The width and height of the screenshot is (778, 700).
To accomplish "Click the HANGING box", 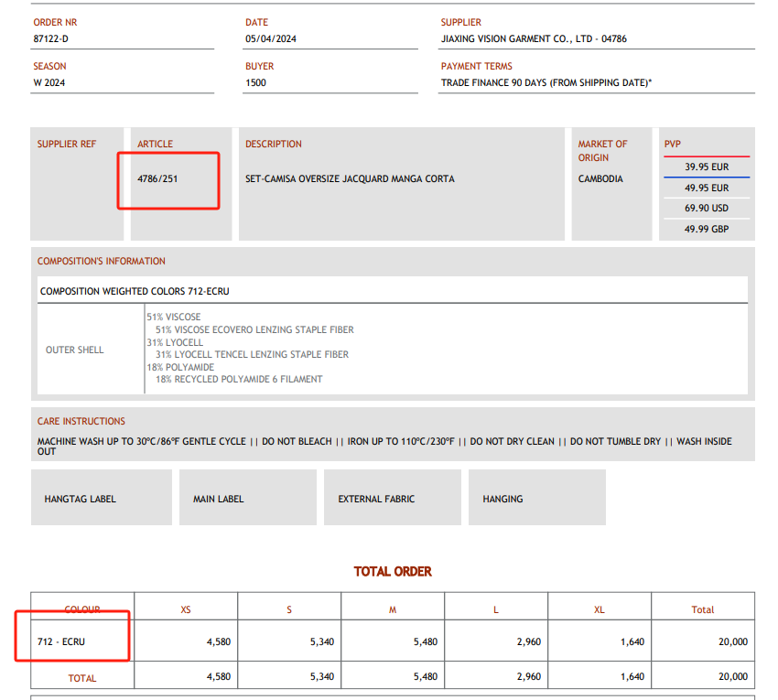I will (536, 499).
